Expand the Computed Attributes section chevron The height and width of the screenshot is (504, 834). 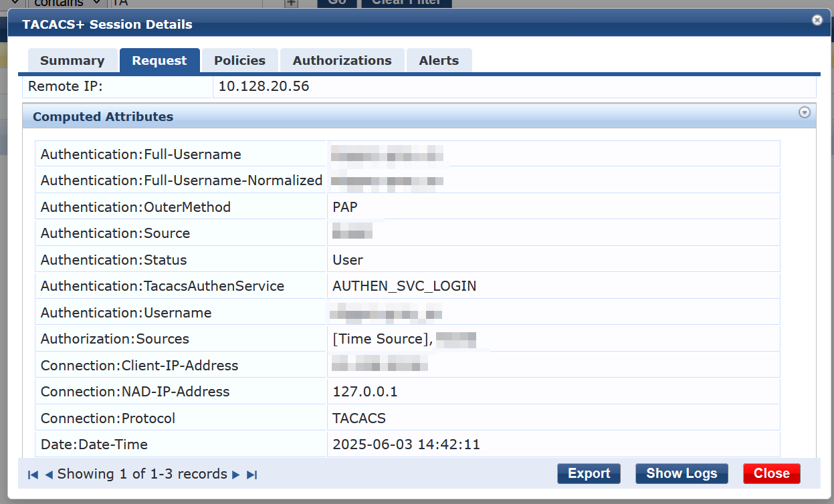[x=805, y=112]
